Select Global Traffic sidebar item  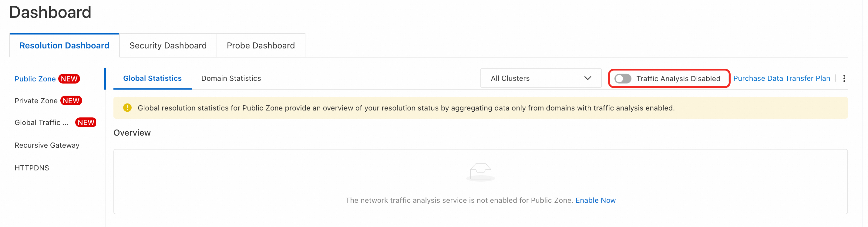pyautogui.click(x=41, y=122)
